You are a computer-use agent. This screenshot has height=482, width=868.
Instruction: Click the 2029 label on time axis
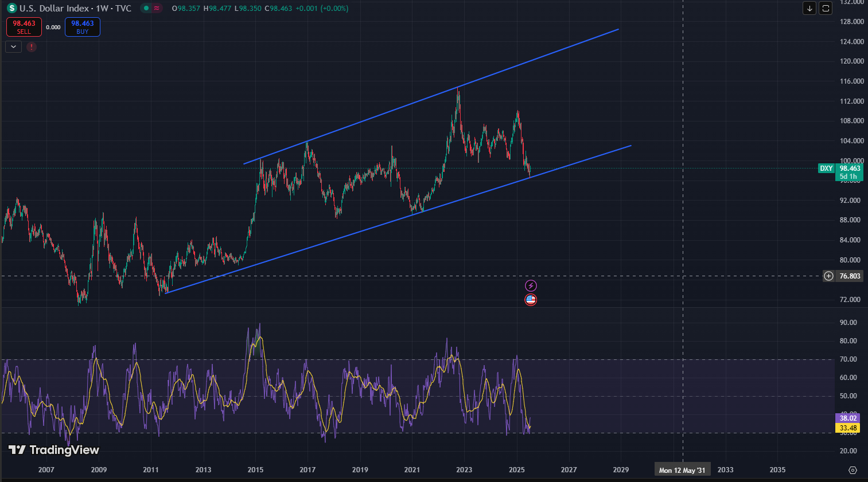pyautogui.click(x=621, y=470)
